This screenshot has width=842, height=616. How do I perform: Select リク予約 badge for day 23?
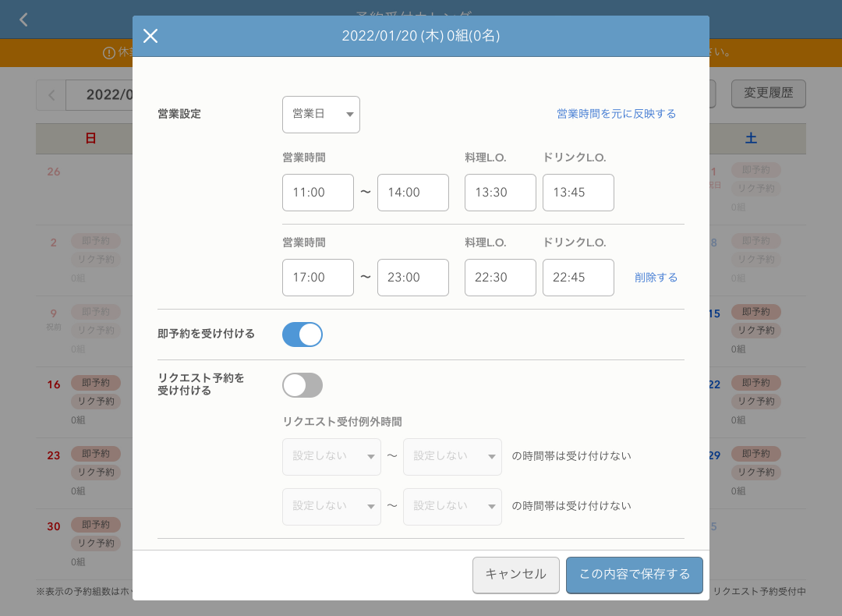coord(96,472)
